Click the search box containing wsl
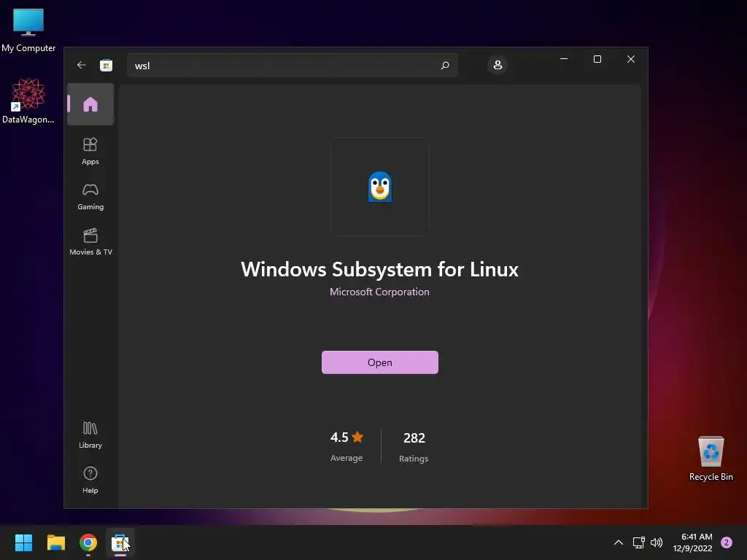 292,65
